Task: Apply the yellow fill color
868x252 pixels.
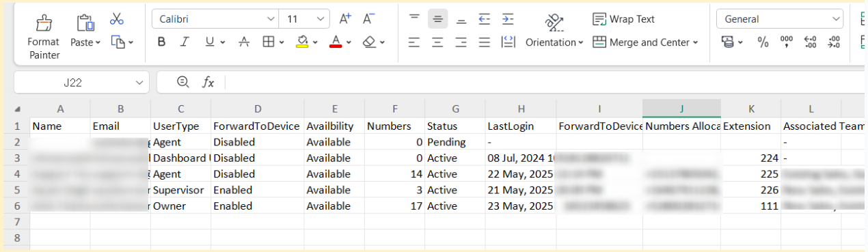Action: (x=303, y=42)
